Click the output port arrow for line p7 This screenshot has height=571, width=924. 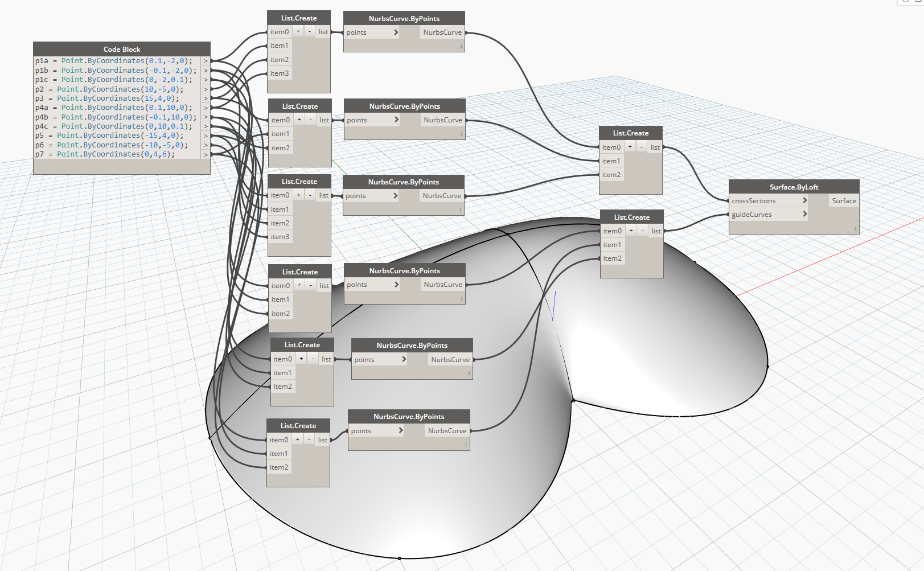pyautogui.click(x=206, y=154)
